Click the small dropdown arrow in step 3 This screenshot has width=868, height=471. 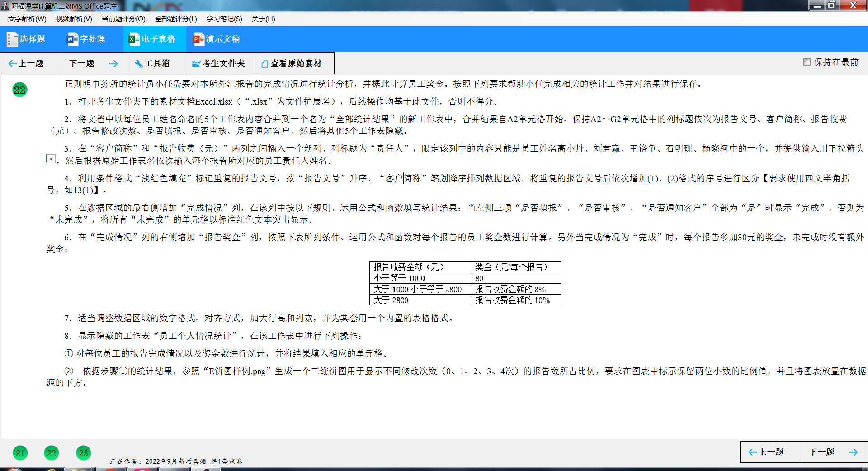[51, 159]
